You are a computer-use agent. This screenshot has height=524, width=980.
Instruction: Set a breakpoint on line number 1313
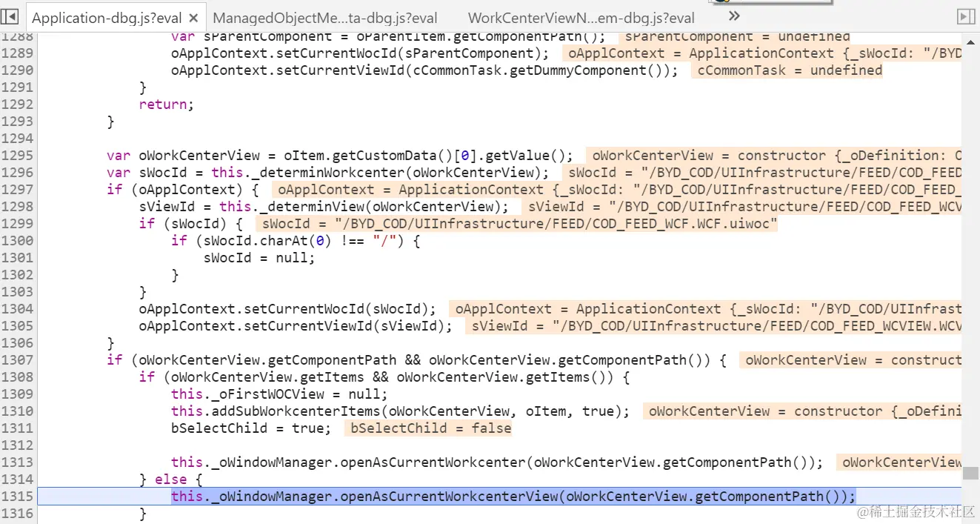coord(17,462)
